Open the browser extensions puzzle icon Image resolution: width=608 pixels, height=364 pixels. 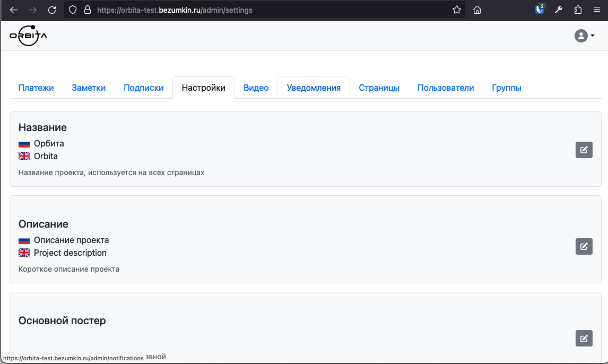pos(578,10)
